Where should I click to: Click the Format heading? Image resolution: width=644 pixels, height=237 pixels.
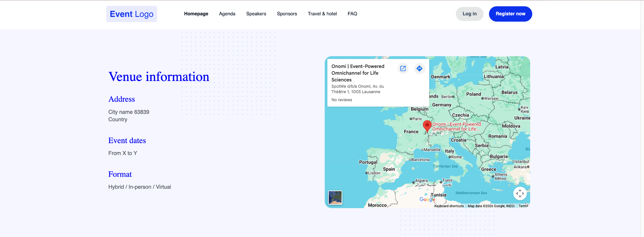tap(120, 174)
